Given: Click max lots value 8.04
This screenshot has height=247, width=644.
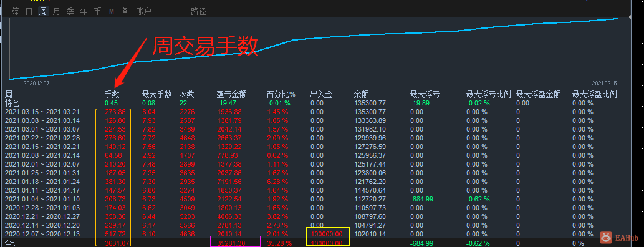Looking at the screenshot, I should pos(148,112).
